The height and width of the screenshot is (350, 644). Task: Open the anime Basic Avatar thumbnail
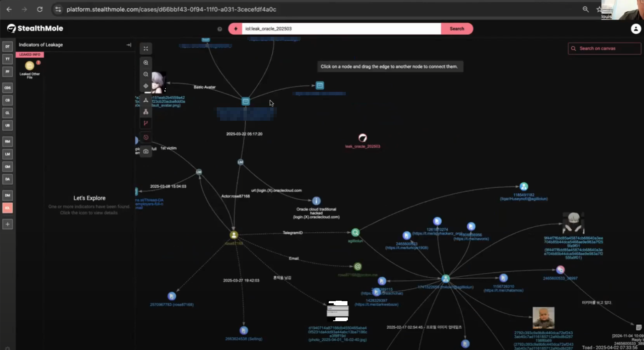[158, 82]
